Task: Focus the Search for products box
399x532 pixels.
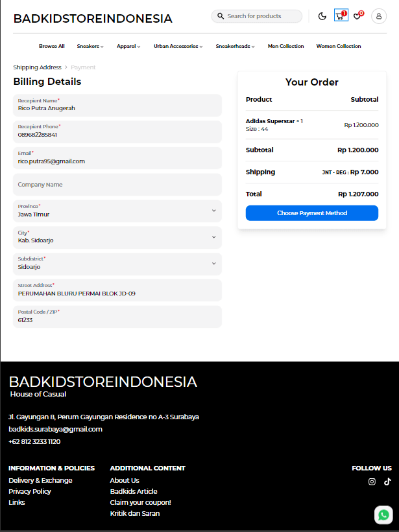Action: point(263,16)
